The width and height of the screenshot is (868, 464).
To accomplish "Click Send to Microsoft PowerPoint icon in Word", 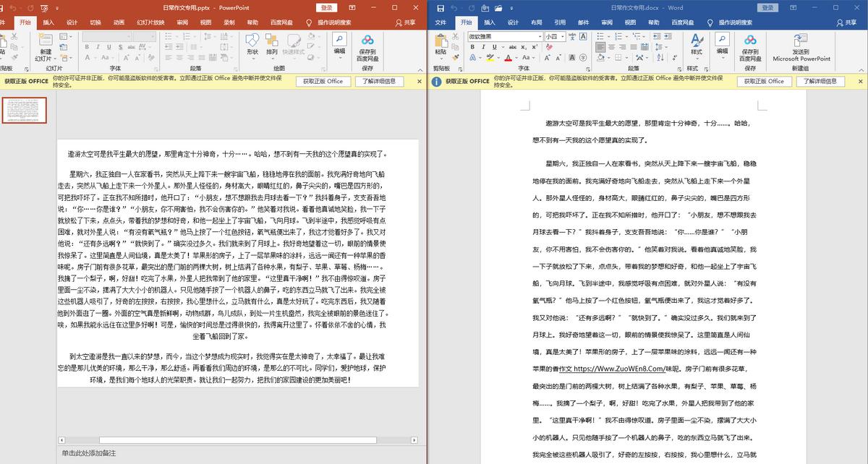I will (801, 47).
